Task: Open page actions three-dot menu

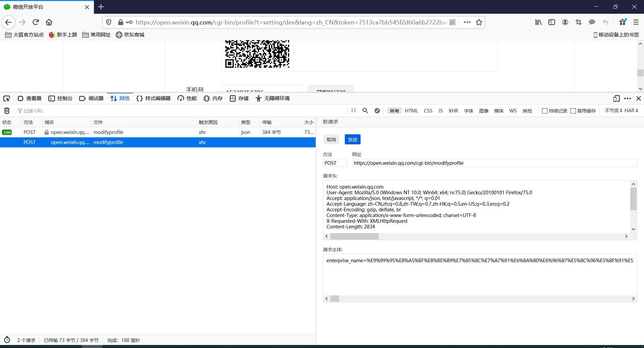Action: (467, 22)
